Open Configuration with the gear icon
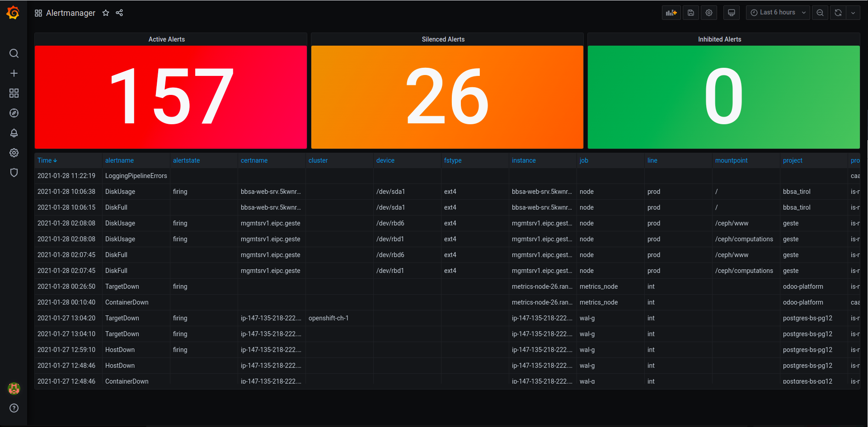This screenshot has width=868, height=427. pyautogui.click(x=14, y=153)
